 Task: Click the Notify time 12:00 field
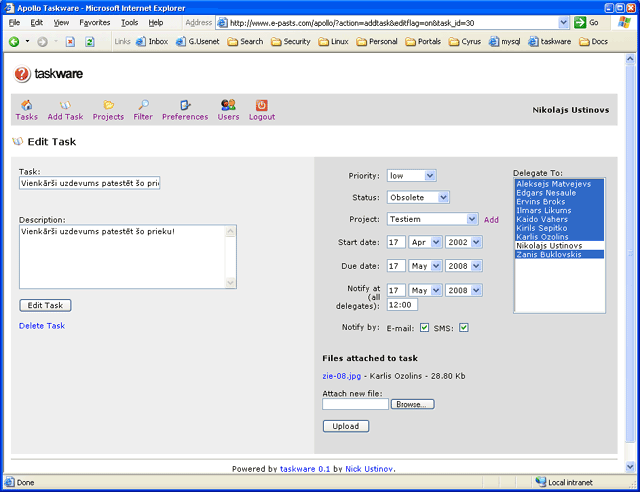[x=402, y=305]
